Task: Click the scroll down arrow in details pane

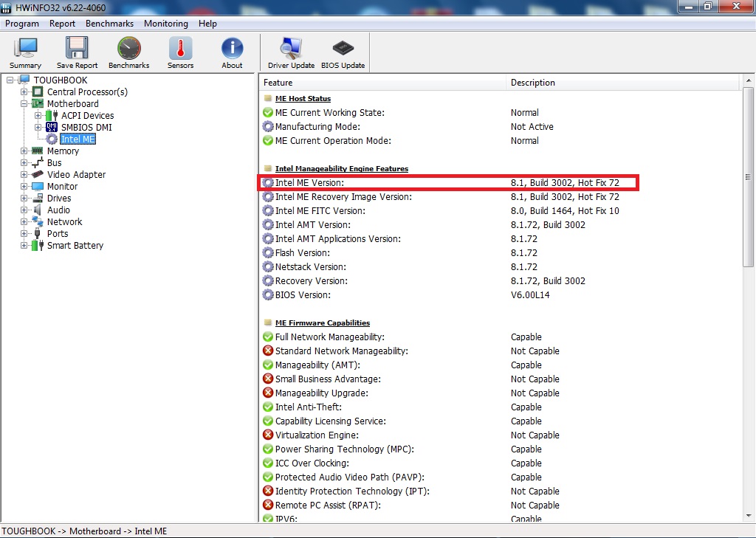Action: pyautogui.click(x=748, y=515)
